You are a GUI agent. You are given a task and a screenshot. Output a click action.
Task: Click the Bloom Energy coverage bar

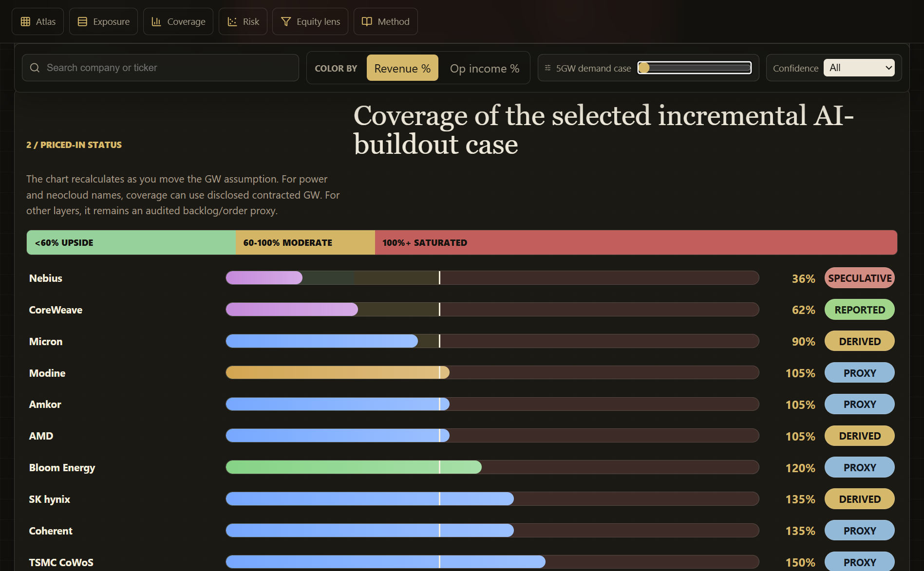(492, 467)
